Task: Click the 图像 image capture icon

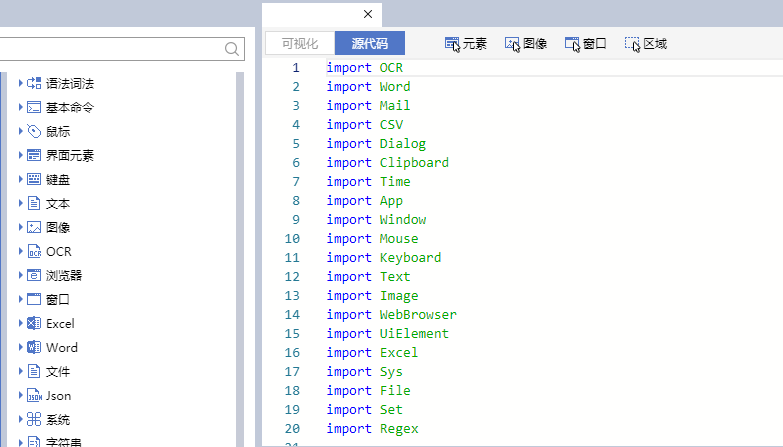Action: 512,44
